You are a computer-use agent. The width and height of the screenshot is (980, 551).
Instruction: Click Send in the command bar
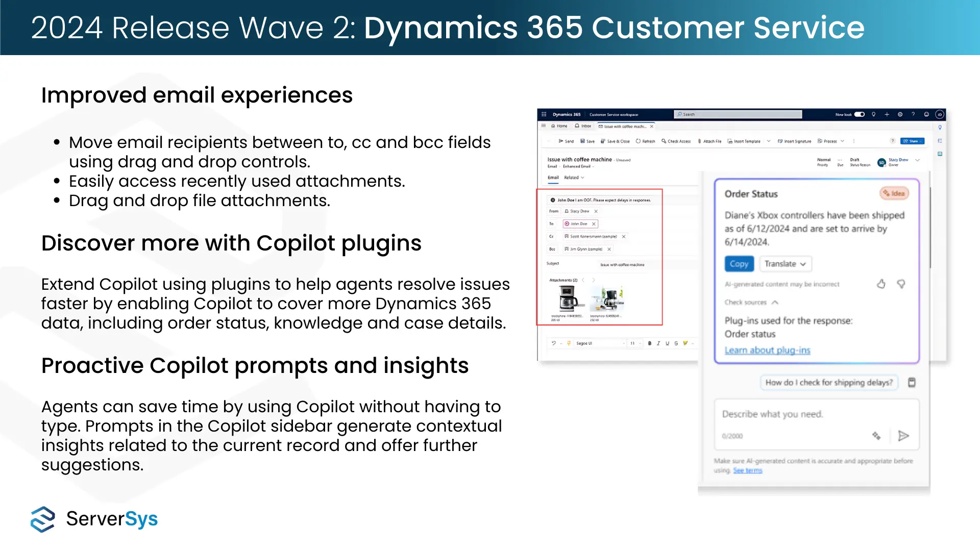(566, 141)
